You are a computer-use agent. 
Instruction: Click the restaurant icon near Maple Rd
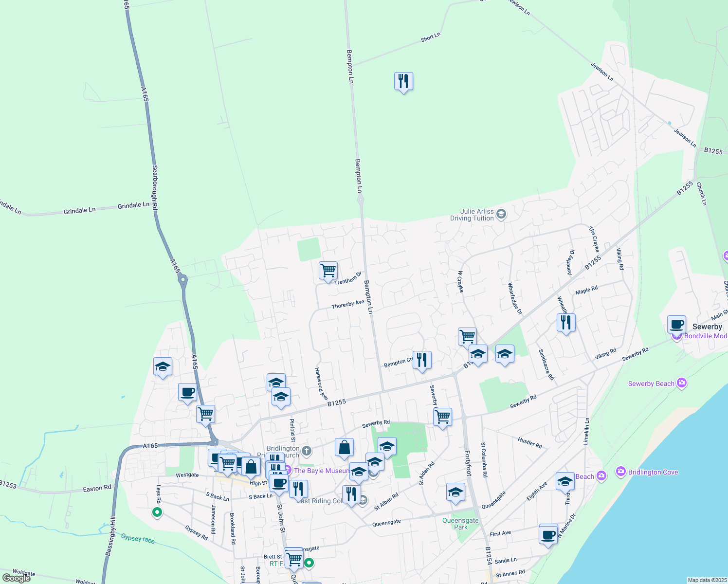tap(565, 322)
